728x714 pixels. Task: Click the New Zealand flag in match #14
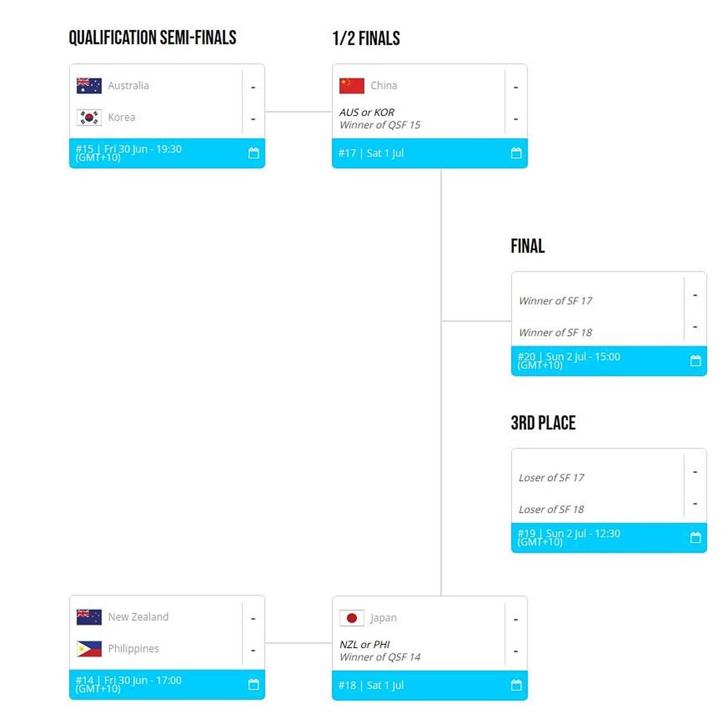[x=89, y=616]
